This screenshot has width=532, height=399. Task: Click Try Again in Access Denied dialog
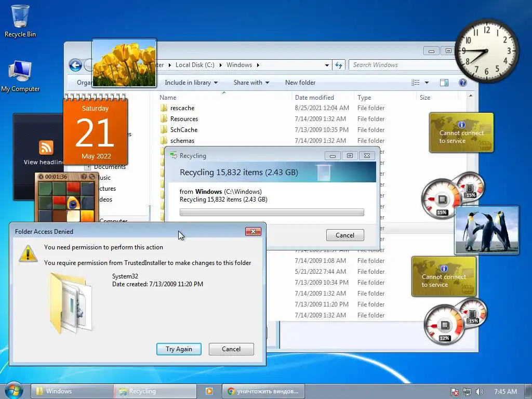(179, 349)
